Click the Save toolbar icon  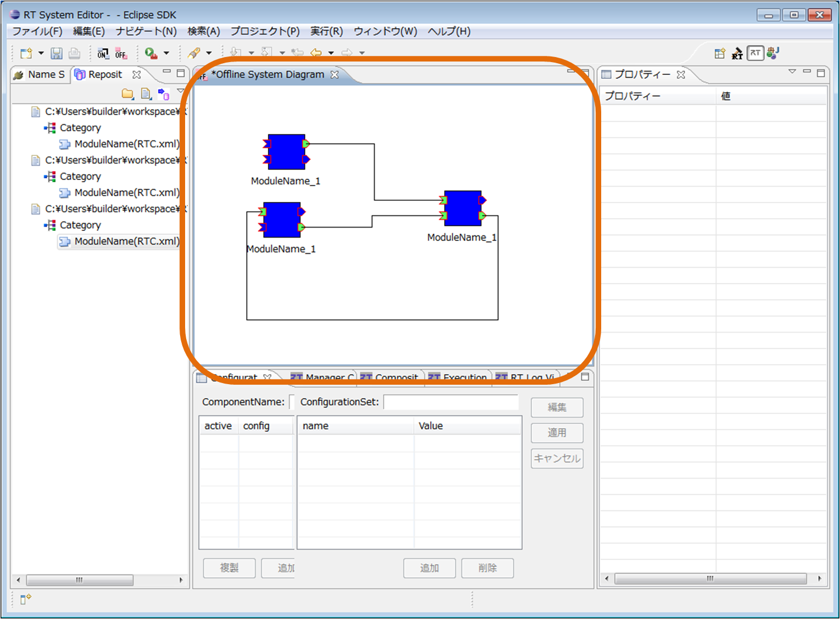[x=56, y=53]
